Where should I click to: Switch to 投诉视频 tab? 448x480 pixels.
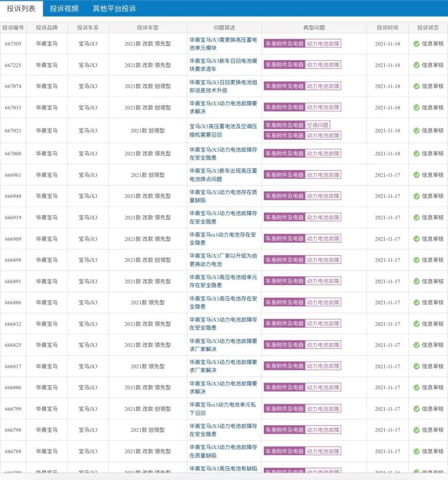(64, 9)
